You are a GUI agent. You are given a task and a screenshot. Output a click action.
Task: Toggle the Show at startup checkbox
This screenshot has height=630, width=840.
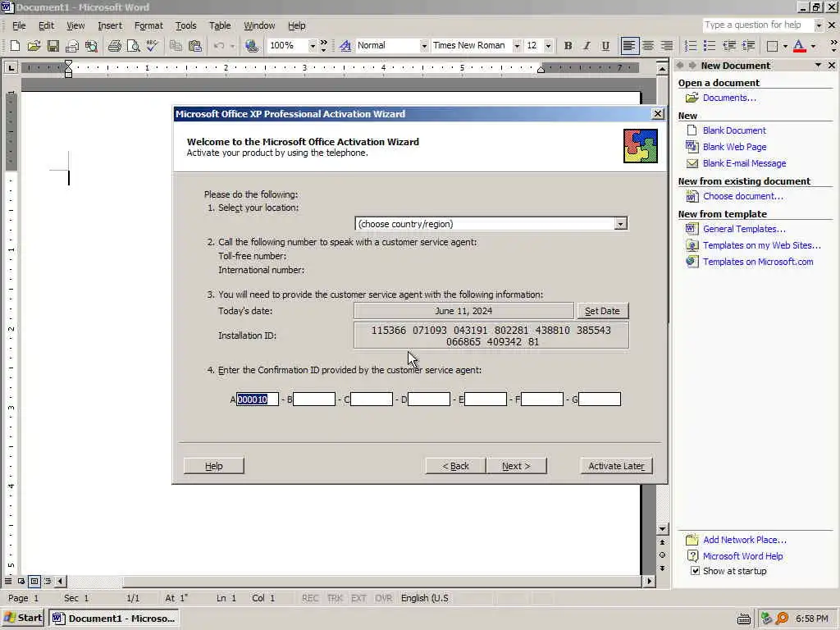[x=695, y=571]
